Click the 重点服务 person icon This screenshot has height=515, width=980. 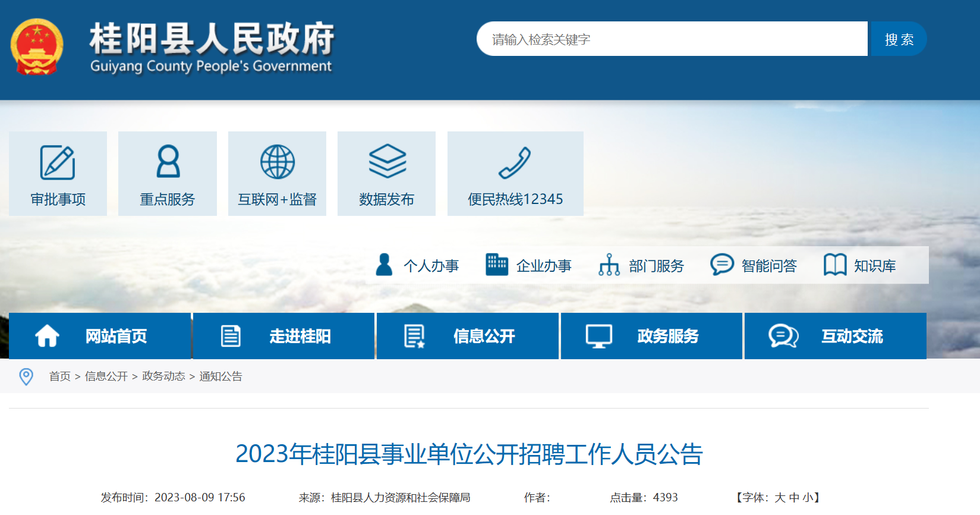(168, 161)
